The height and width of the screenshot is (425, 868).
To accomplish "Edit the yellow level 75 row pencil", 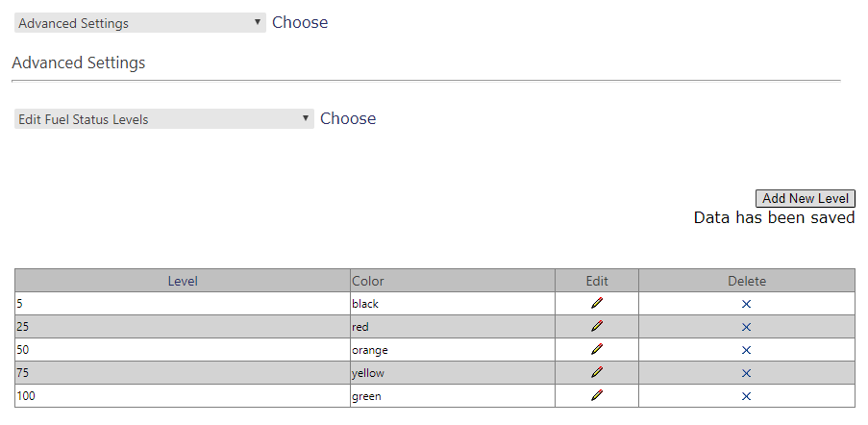I will [597, 373].
